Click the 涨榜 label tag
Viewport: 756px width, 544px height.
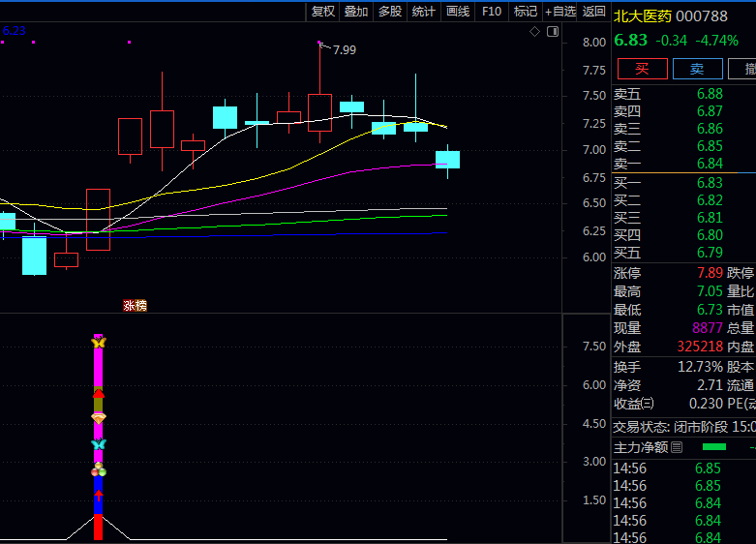click(x=135, y=306)
